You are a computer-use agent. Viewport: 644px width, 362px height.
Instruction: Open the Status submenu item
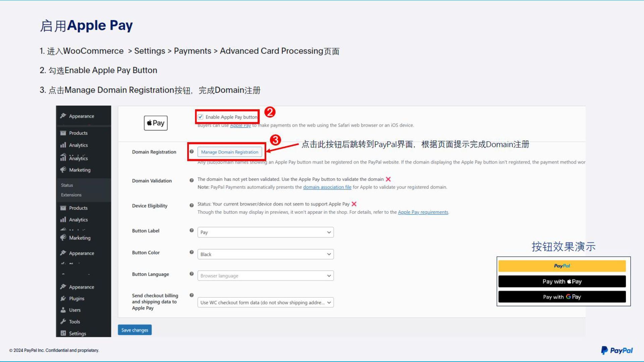tap(67, 185)
